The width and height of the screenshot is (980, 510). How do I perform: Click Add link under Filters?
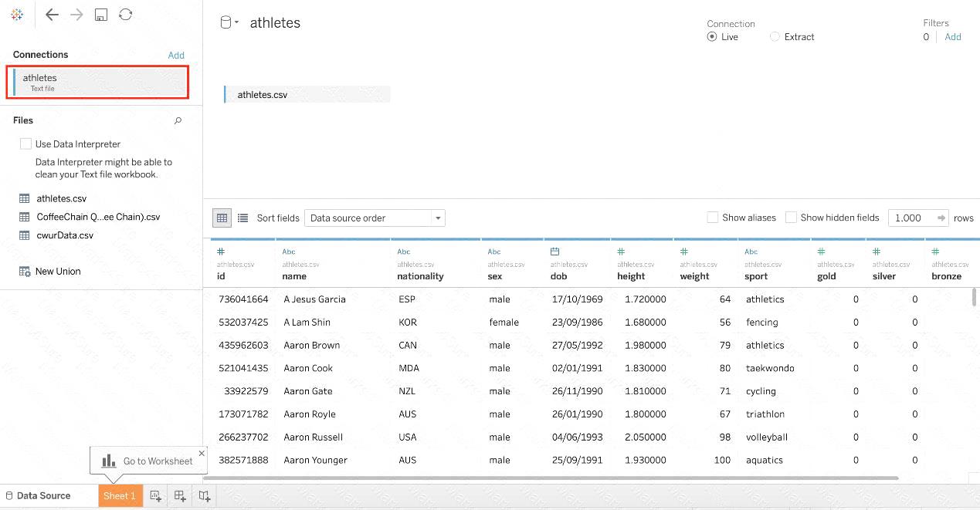(953, 37)
